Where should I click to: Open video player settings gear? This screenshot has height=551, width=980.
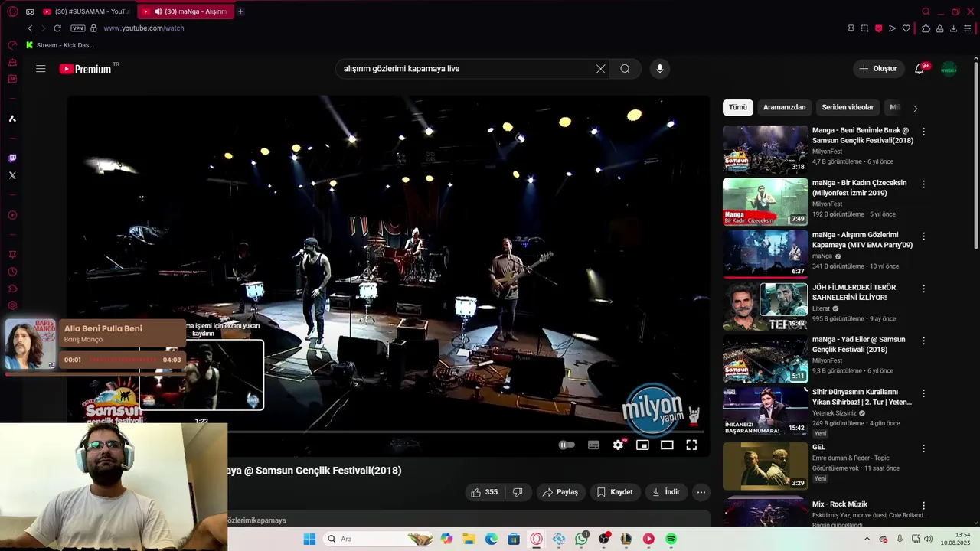tap(618, 445)
